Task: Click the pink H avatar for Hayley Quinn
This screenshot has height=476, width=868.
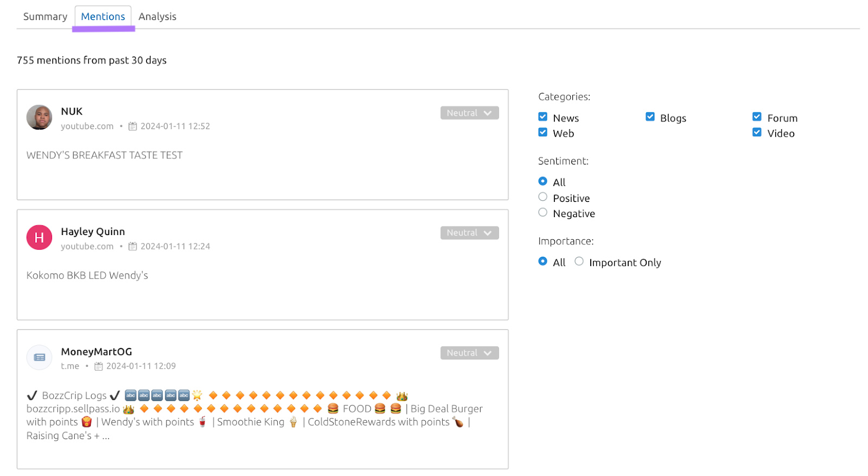Action: coord(39,237)
